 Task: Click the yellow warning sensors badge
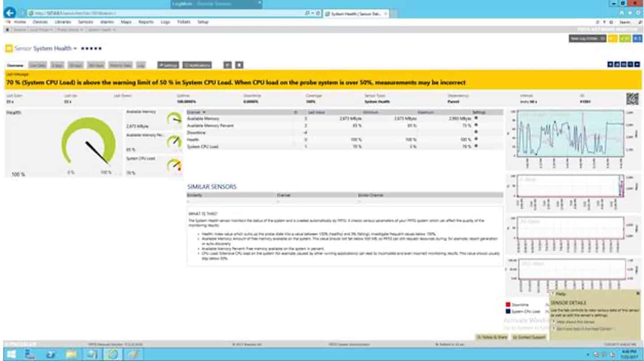click(x=613, y=39)
